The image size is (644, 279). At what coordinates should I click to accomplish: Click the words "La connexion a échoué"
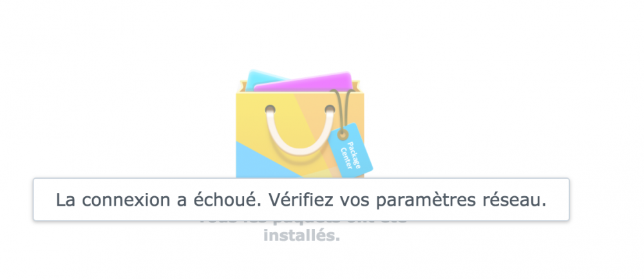tap(158, 201)
